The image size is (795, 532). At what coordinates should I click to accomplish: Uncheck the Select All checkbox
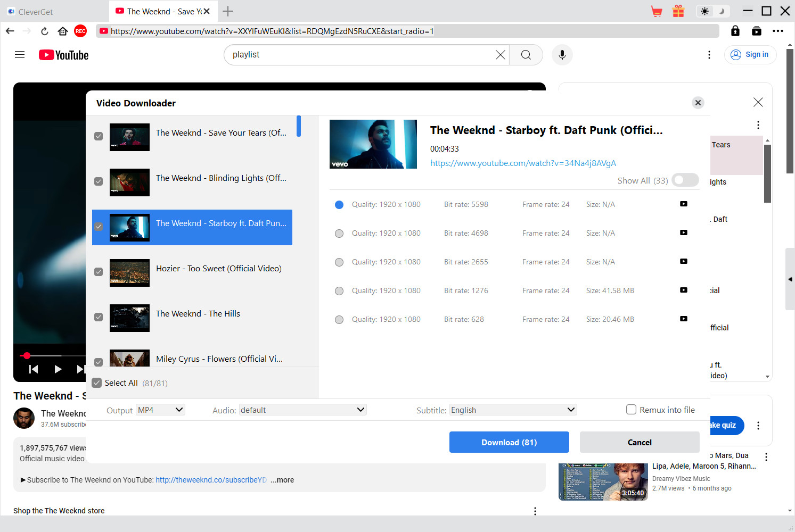(96, 383)
